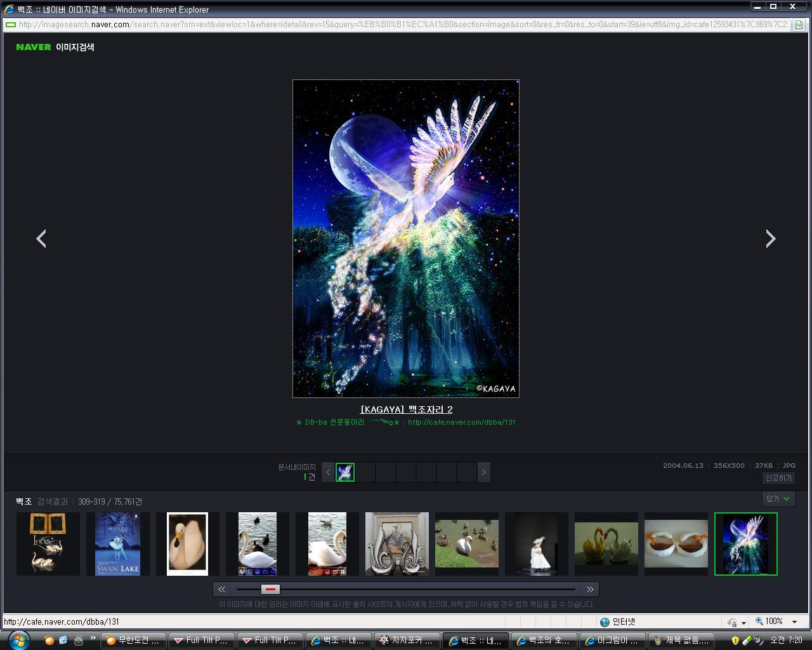Click the NAVER logo
This screenshot has width=812, height=650.
(34, 47)
